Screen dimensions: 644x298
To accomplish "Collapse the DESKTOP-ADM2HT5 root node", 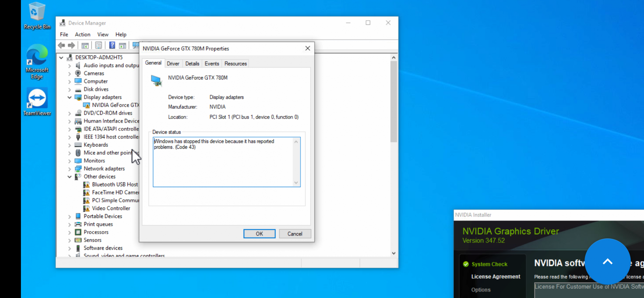I will coord(61,57).
